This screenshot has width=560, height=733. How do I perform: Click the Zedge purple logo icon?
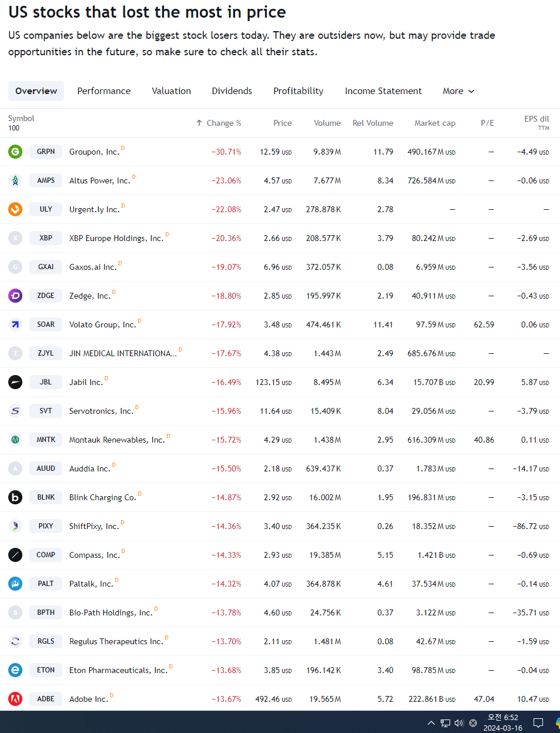tap(15, 296)
